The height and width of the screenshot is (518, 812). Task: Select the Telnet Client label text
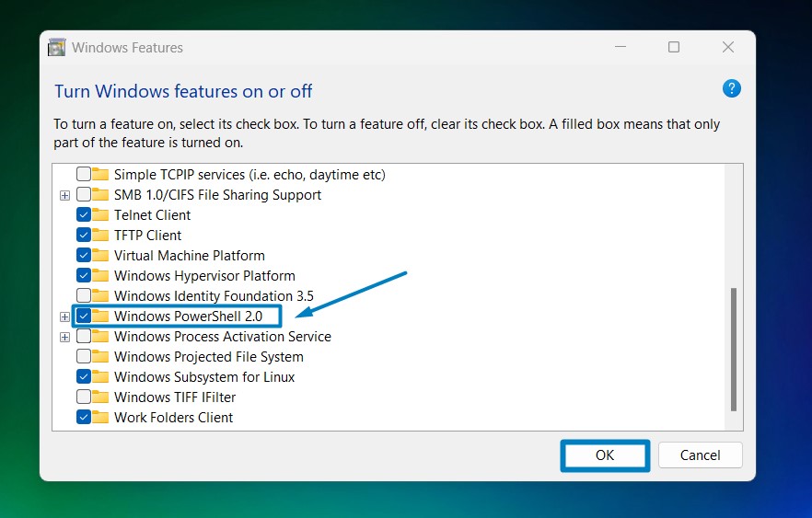(152, 214)
